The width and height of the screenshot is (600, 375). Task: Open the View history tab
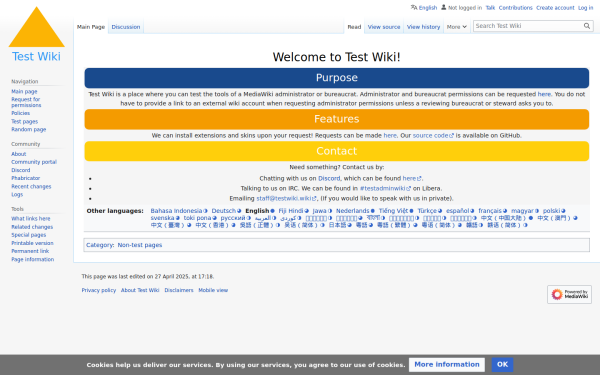tap(423, 27)
